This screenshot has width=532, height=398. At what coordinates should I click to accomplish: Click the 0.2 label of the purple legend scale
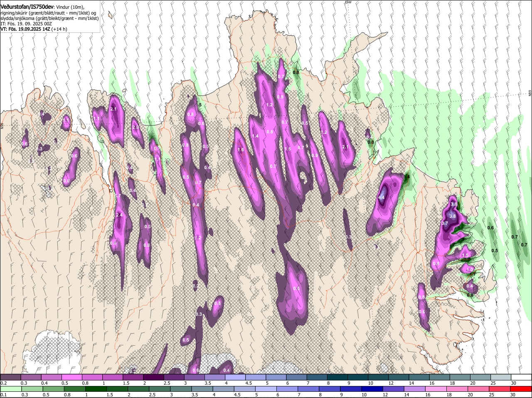[x=3, y=383]
